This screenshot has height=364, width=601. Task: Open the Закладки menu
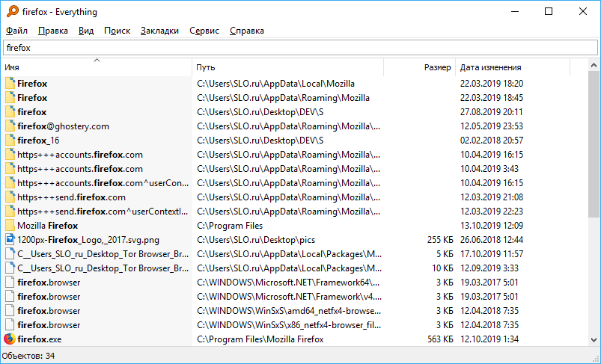159,31
